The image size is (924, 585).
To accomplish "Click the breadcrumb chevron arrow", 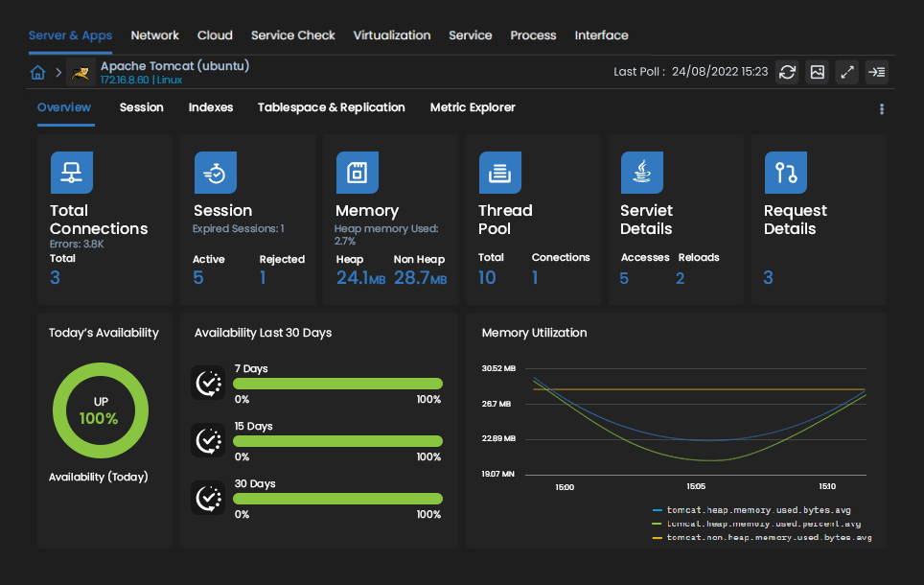I will pyautogui.click(x=58, y=73).
